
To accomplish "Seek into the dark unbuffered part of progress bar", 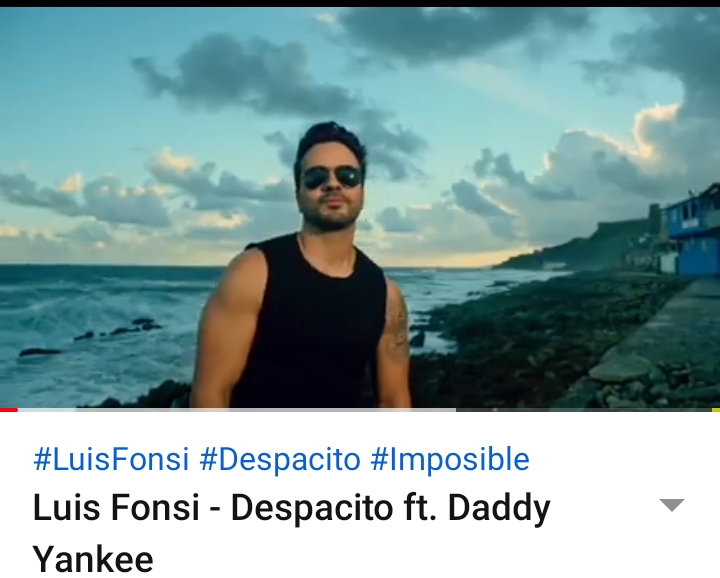I will pos(583,410).
